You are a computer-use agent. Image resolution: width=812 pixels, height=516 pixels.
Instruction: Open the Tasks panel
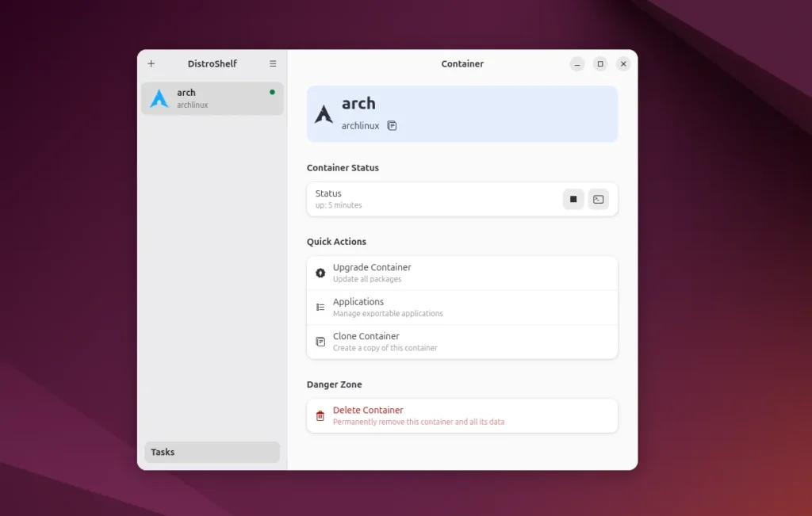(x=213, y=452)
